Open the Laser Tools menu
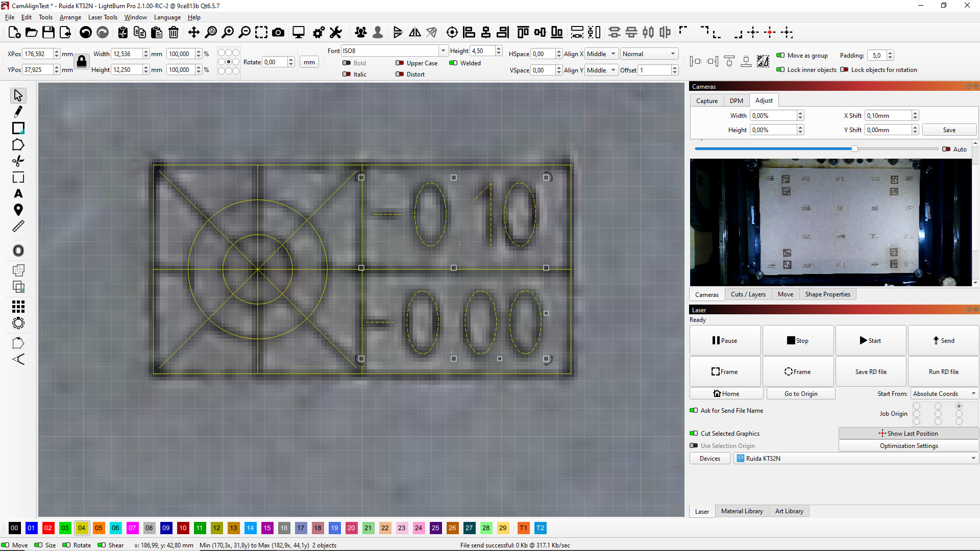Viewport: 980px width, 551px height. (x=103, y=17)
